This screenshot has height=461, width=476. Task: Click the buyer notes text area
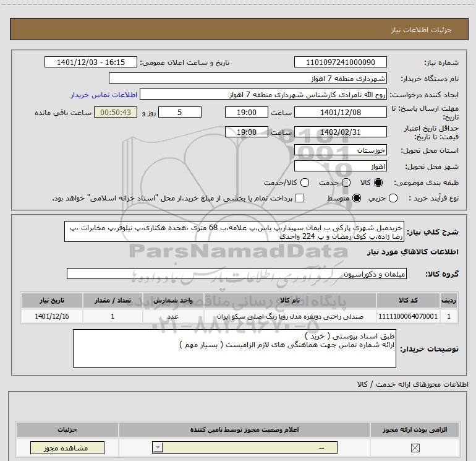click(234, 348)
